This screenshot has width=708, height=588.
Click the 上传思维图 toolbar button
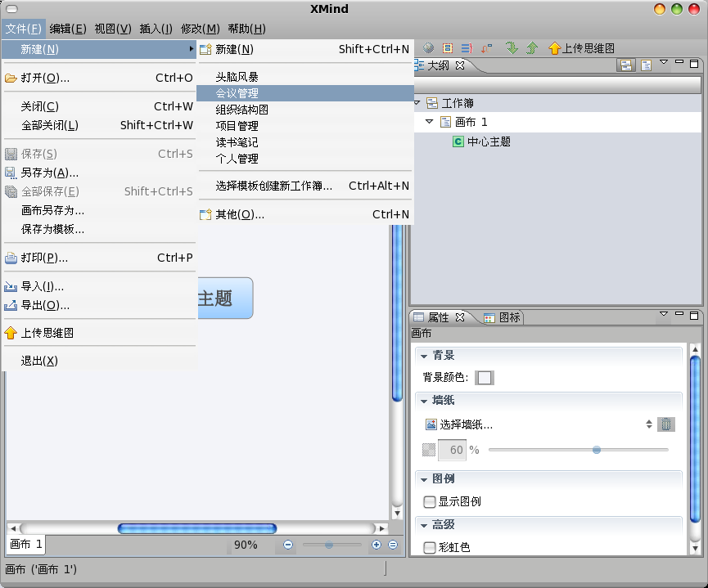pos(581,48)
